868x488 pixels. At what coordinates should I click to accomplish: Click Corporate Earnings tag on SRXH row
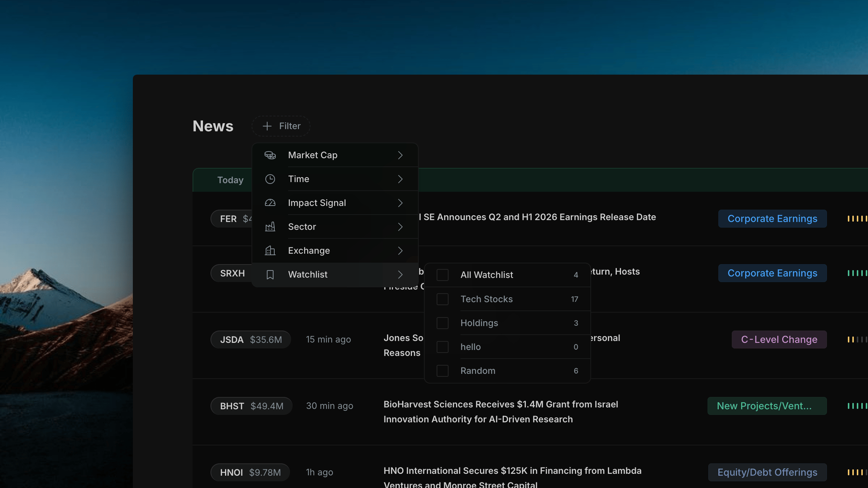pyautogui.click(x=772, y=273)
